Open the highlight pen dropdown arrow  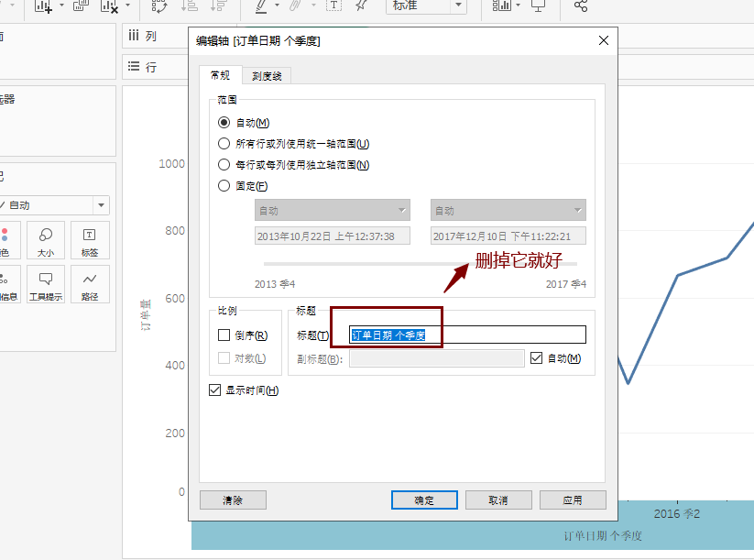(x=277, y=5)
